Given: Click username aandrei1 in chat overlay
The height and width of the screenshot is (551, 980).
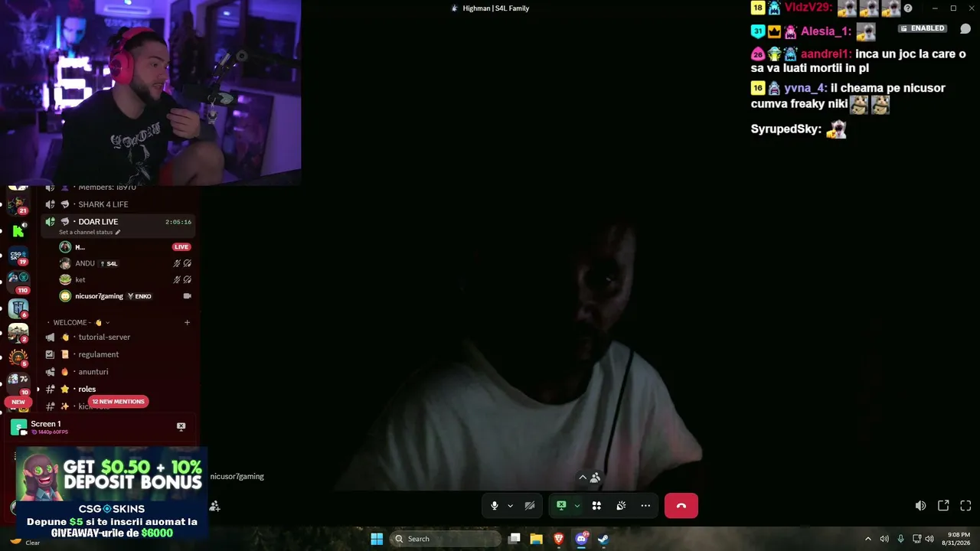Looking at the screenshot, I should point(824,54).
